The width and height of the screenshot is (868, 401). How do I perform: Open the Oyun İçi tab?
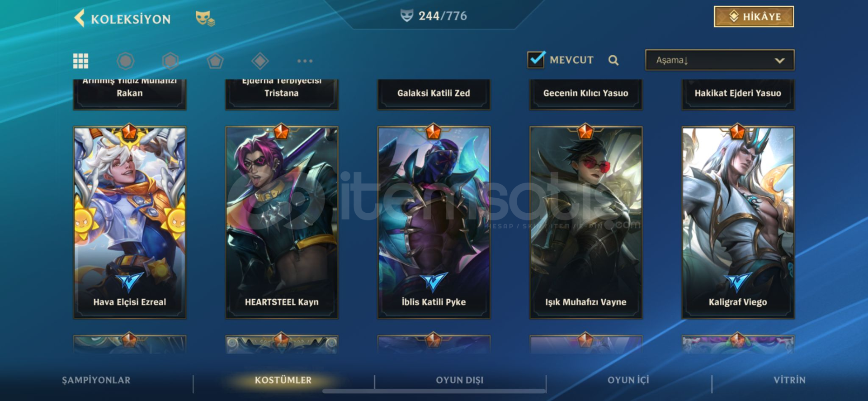pyautogui.click(x=628, y=380)
